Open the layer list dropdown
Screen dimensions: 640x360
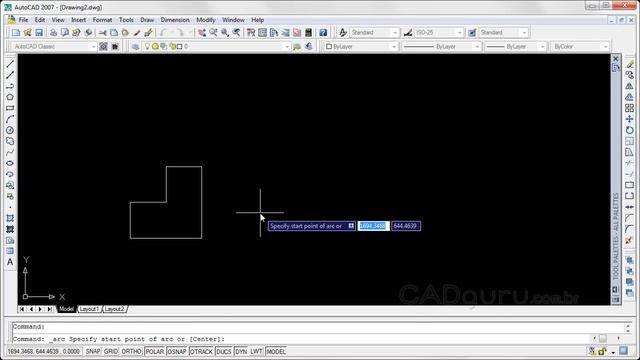pyautogui.click(x=286, y=47)
